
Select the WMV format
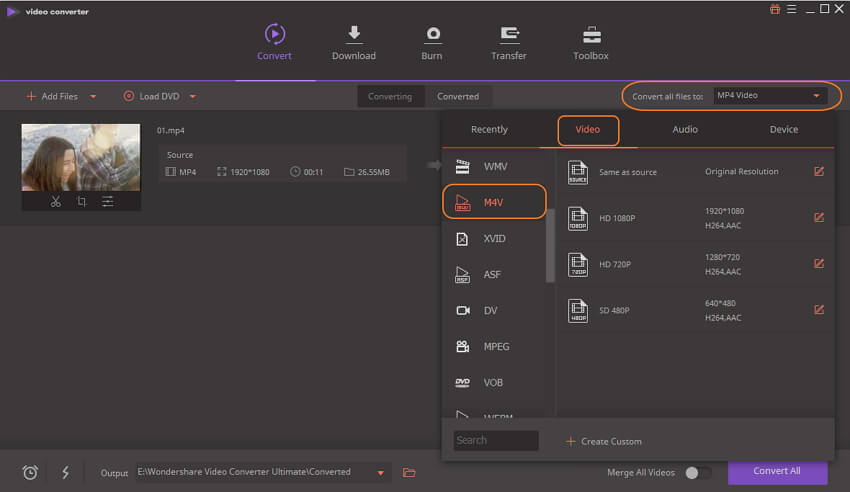tap(494, 166)
